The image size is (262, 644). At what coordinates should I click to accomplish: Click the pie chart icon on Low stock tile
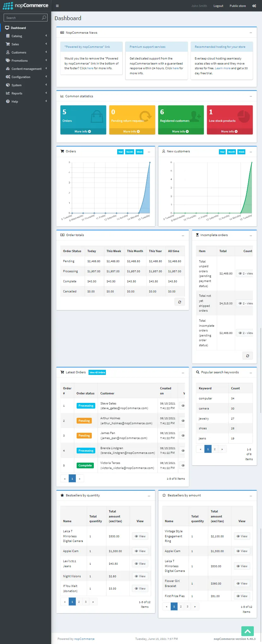[x=243, y=116]
